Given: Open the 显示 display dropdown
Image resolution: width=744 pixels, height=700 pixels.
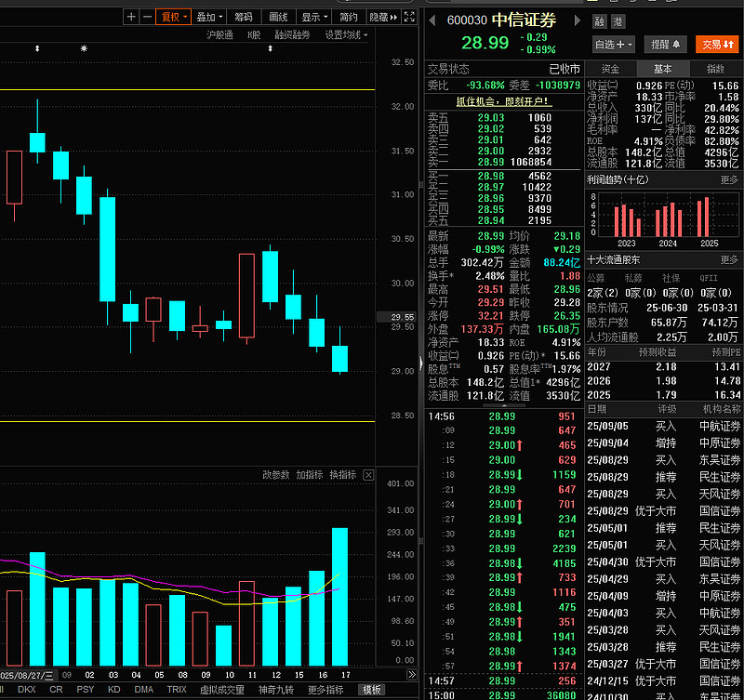Looking at the screenshot, I should (x=314, y=17).
